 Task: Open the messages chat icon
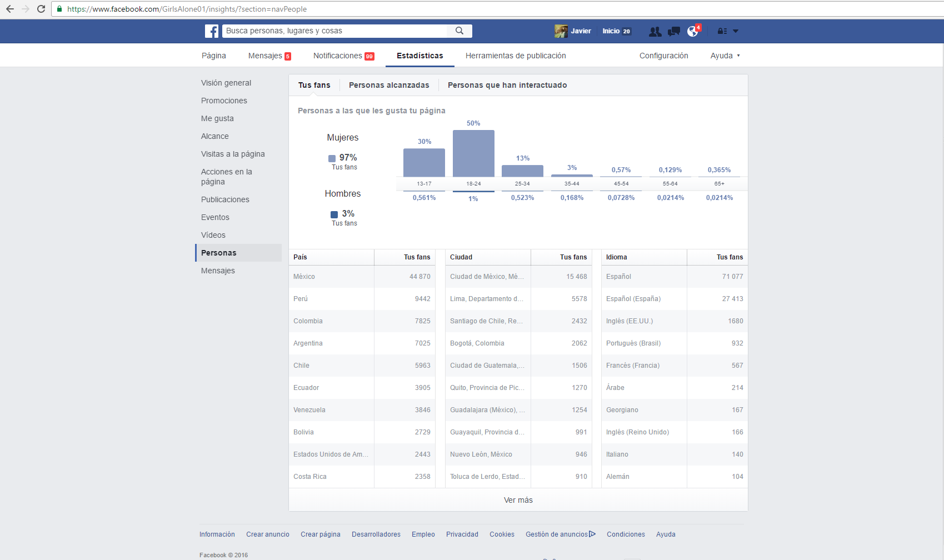pyautogui.click(x=674, y=32)
